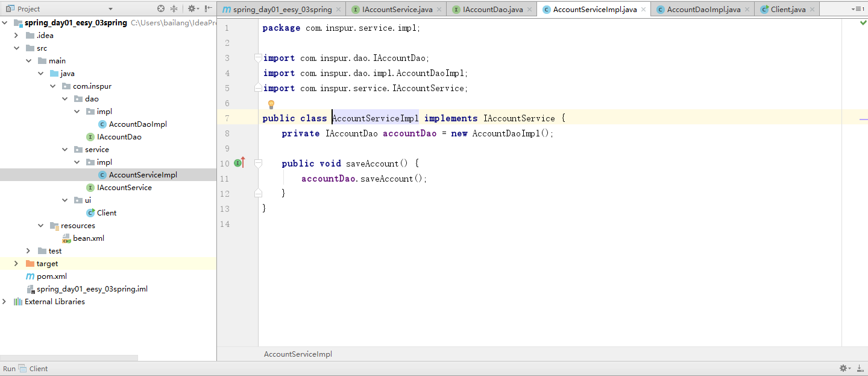Image resolution: width=868 pixels, height=376 pixels.
Task: Open the Project view dropdown
Action: click(110, 9)
